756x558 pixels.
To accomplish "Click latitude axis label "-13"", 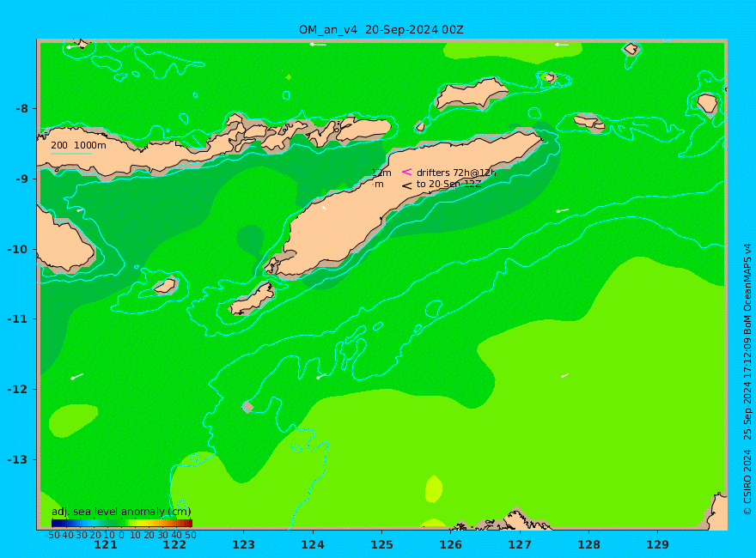I will pos(18,459).
